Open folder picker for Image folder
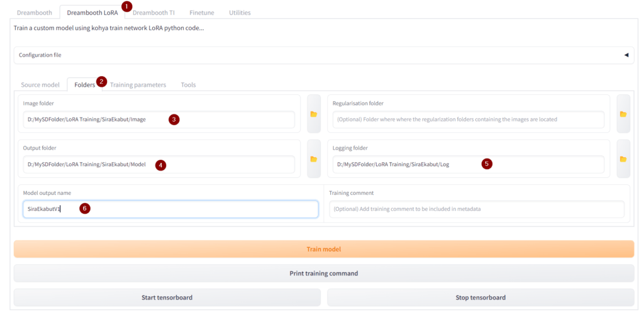644x312 pixels. pyautogui.click(x=313, y=114)
